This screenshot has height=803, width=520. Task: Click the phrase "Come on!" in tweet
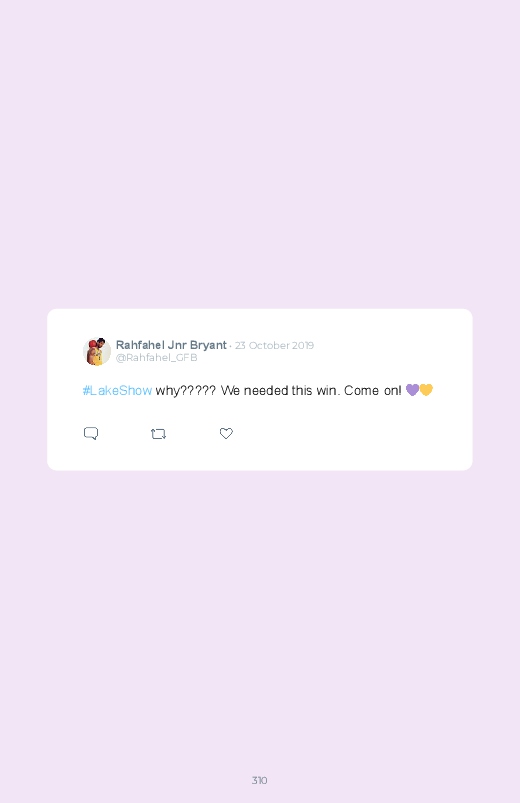click(x=372, y=390)
